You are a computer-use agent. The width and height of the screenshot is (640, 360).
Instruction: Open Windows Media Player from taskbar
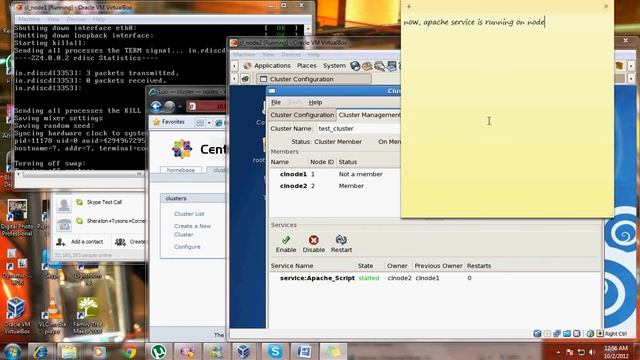click(99, 351)
